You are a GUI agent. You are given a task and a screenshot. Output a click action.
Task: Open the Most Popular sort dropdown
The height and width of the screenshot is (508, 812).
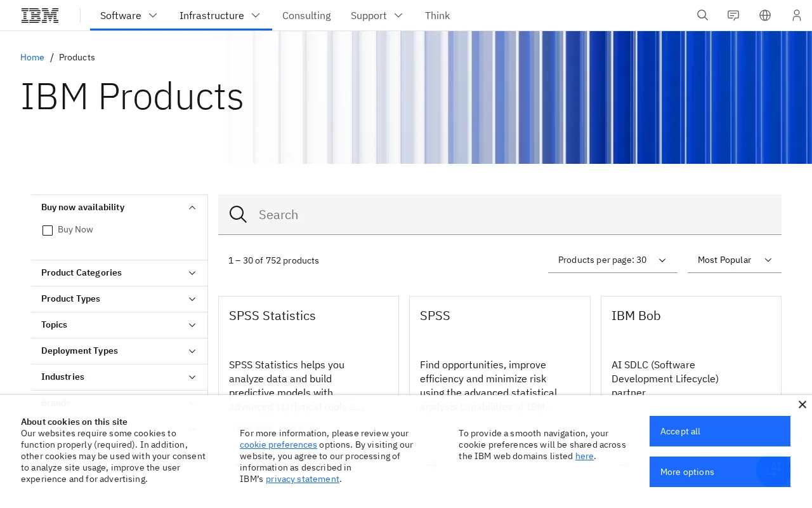pyautogui.click(x=735, y=260)
